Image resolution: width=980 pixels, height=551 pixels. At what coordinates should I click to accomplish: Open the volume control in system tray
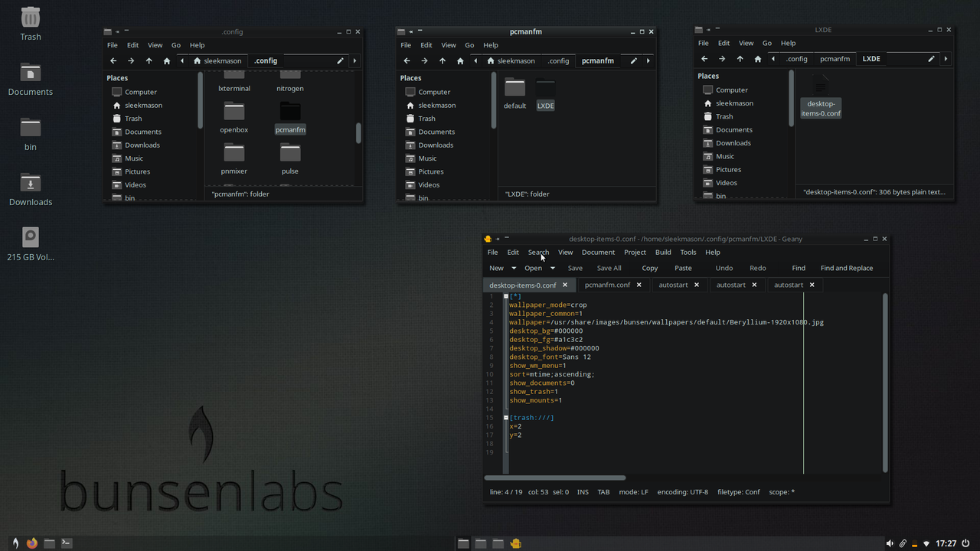[x=890, y=543]
